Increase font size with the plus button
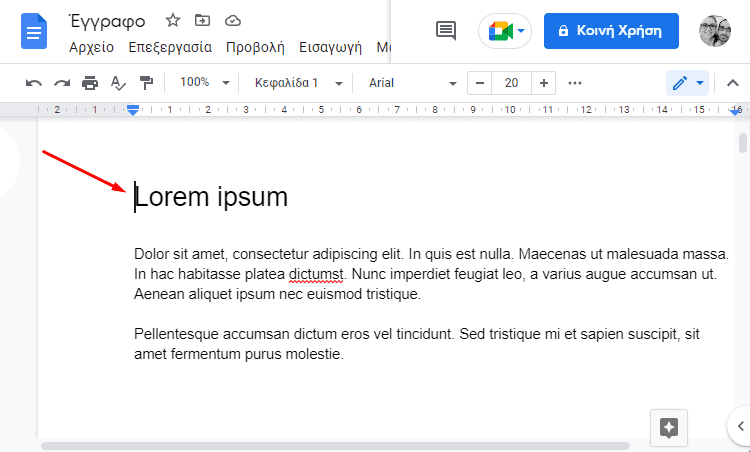Viewport: 750px width, 452px height. click(x=543, y=83)
